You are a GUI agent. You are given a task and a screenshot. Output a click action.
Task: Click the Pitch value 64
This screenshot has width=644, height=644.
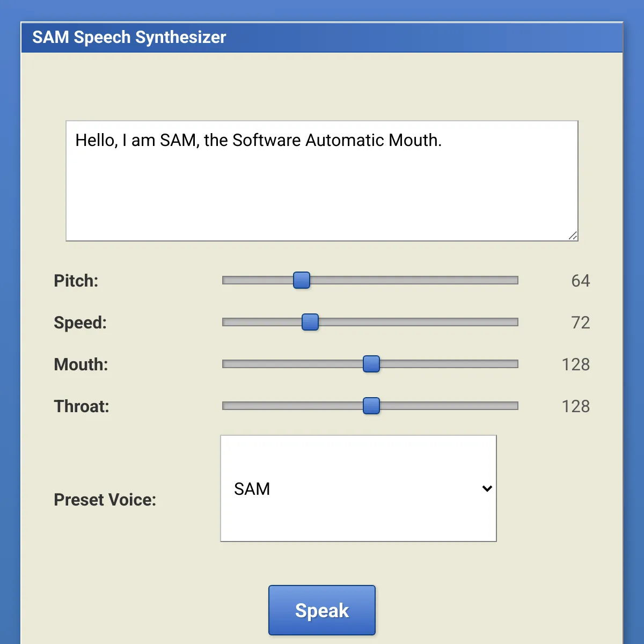(581, 281)
